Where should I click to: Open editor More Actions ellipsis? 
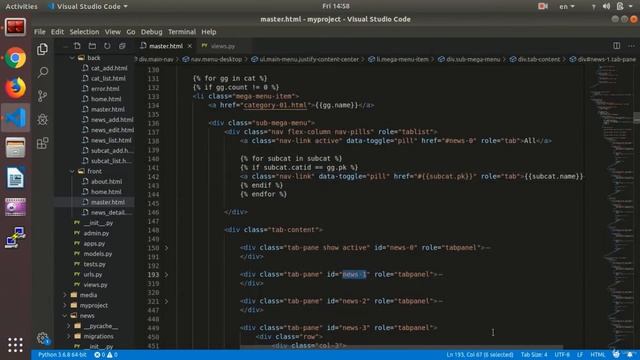pos(631,46)
